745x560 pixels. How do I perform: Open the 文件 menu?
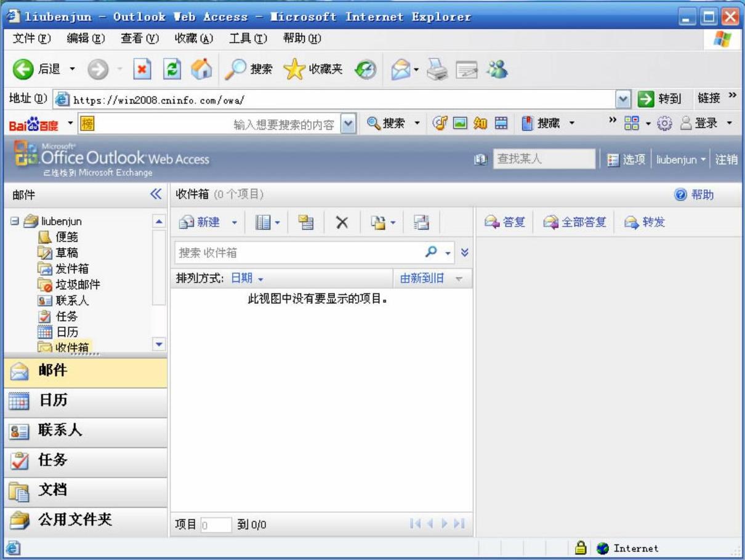coord(32,38)
